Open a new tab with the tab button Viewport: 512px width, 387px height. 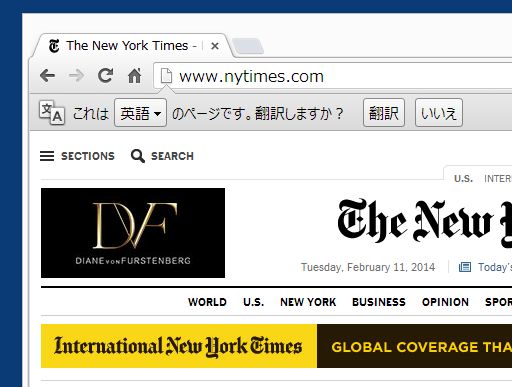pos(247,46)
